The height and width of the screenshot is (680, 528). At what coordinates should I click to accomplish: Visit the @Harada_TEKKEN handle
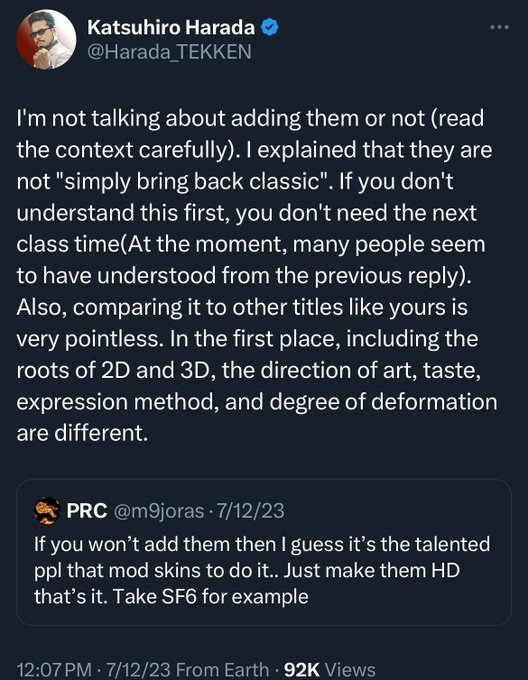[169, 52]
